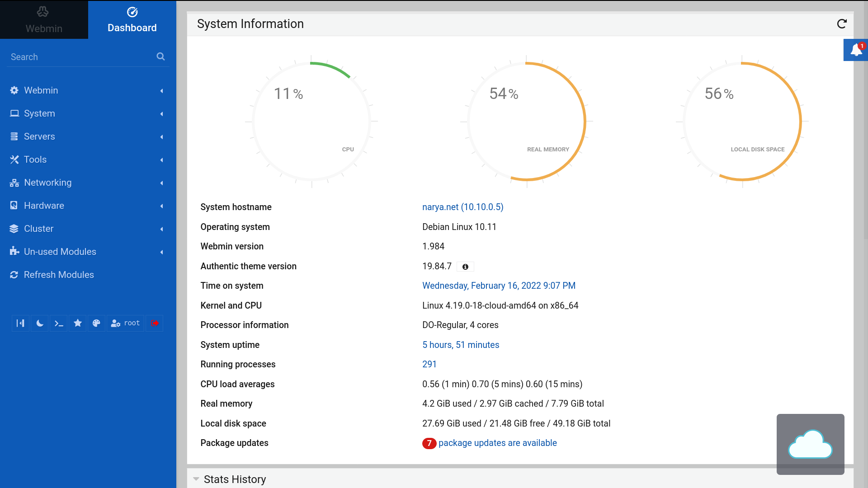Click the search magnifier icon
This screenshot has width=868, height=488.
coord(160,56)
